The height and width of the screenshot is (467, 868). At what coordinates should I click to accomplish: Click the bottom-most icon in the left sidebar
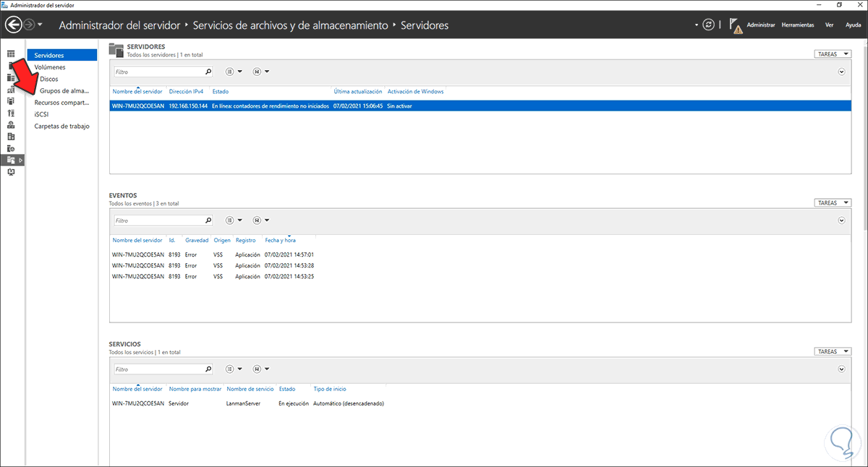click(11, 171)
